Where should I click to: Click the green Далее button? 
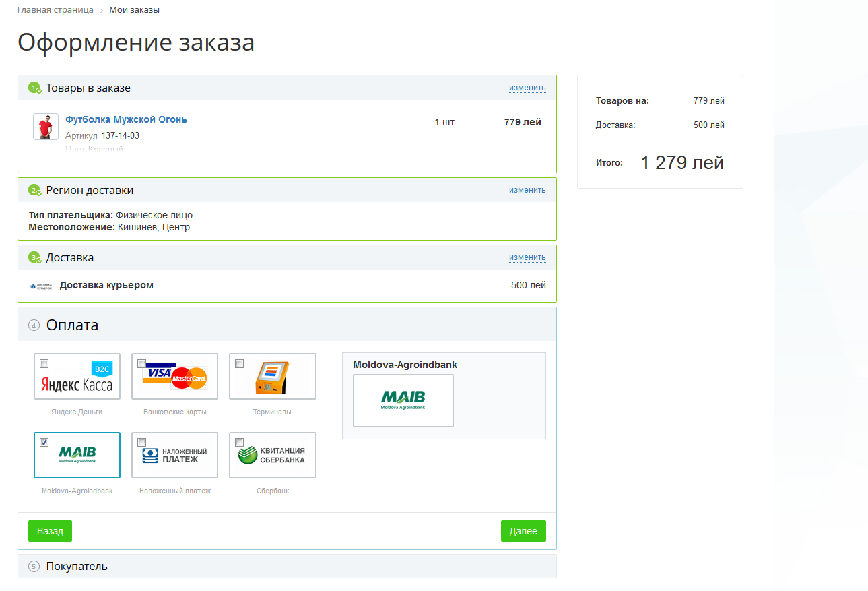523,531
